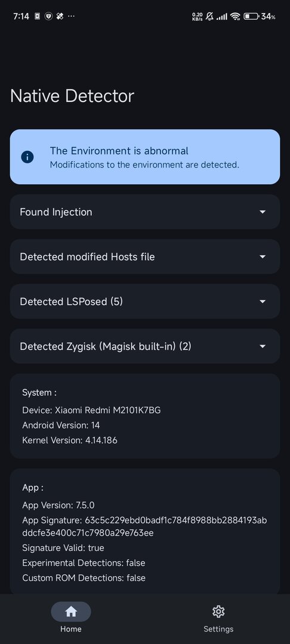Expand the Found Injection dropdown arrow
Image resolution: width=290 pixels, height=644 pixels.
point(263,212)
